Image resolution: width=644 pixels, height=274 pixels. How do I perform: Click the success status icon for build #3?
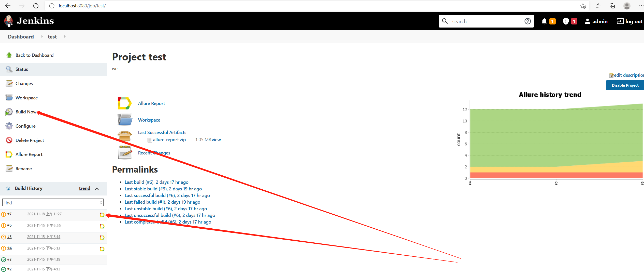[4, 260]
